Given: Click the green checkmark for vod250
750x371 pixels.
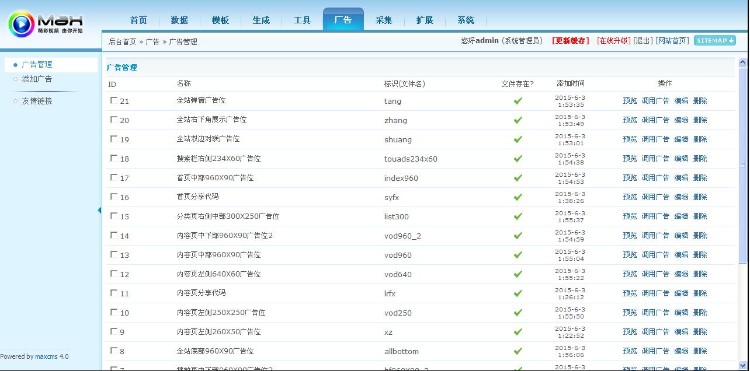Looking at the screenshot, I should pos(518,313).
